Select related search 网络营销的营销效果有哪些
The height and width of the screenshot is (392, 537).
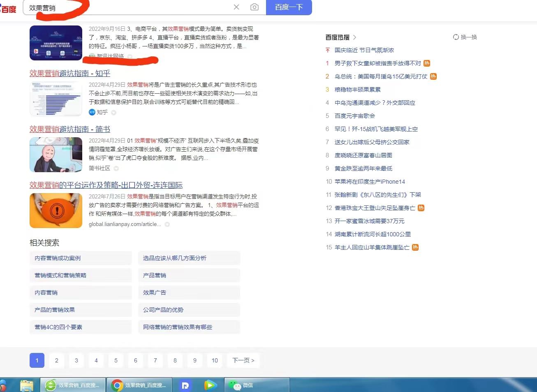[189, 327]
